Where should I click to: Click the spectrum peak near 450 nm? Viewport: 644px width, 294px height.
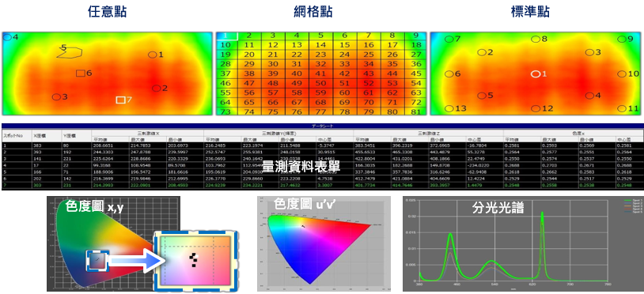click(450, 234)
